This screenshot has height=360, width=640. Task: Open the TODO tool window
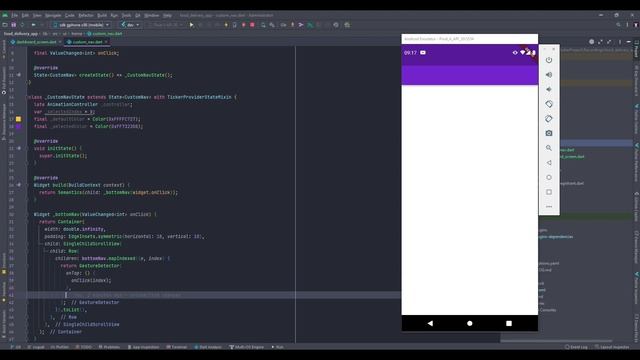(x=84, y=347)
